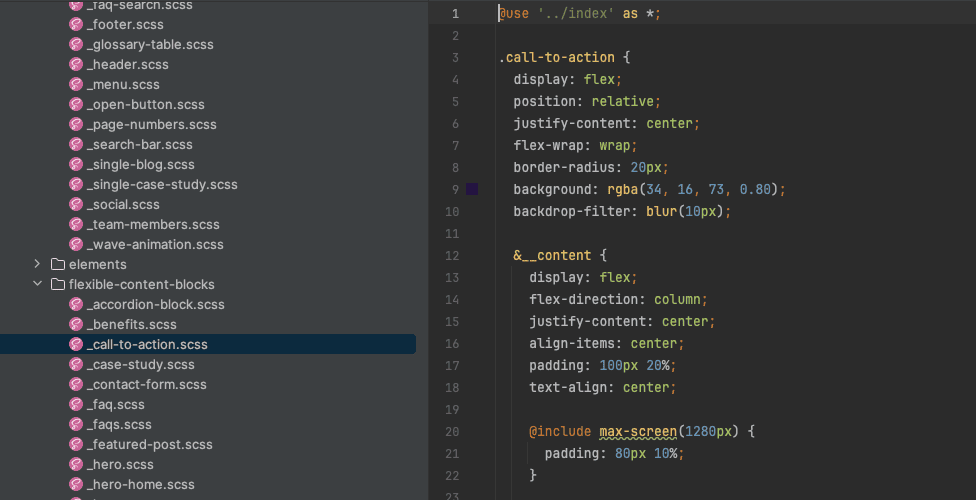Click the Sass icon beside _contact-form.scss

(76, 384)
